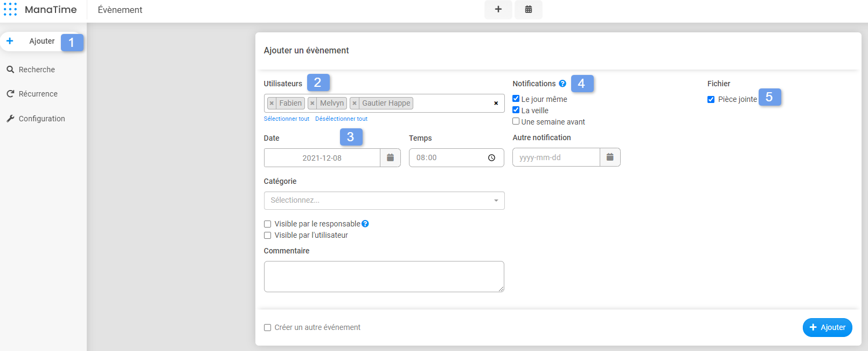Screen dimensions: 868x351
Task: Click the Notifications help question mark icon
Action: point(563,84)
